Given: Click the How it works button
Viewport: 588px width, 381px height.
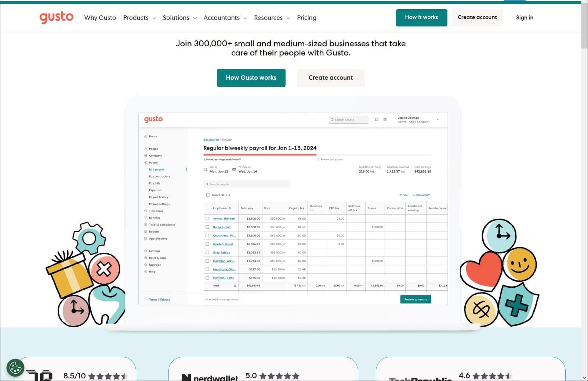Looking at the screenshot, I should [421, 18].
